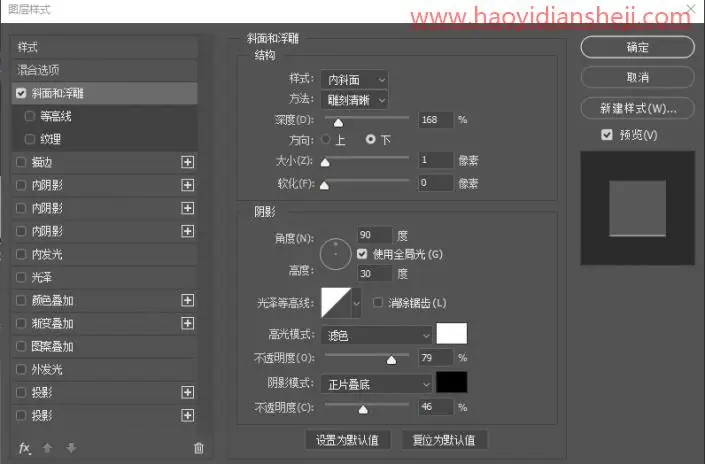
Task: Tick the 外发光 checkbox
Action: coord(21,369)
